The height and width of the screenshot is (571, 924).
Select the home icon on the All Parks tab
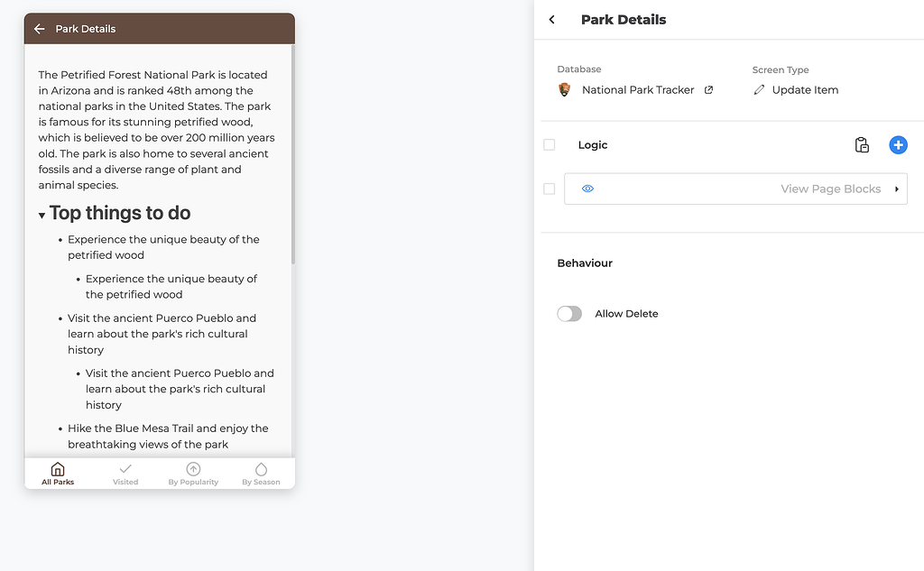click(57, 469)
